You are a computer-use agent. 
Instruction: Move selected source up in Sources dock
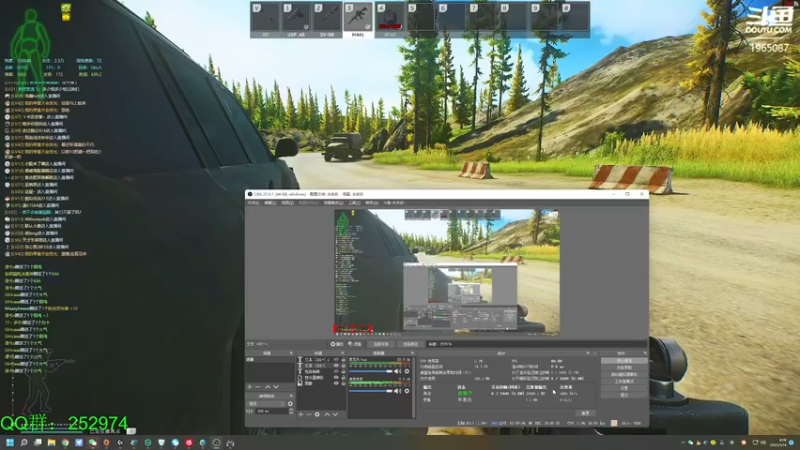pyautogui.click(x=327, y=414)
